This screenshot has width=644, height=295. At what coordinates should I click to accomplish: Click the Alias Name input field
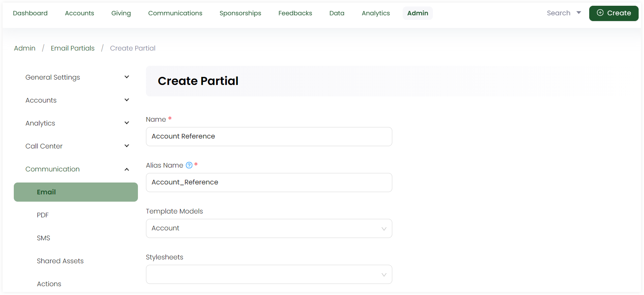(x=269, y=183)
